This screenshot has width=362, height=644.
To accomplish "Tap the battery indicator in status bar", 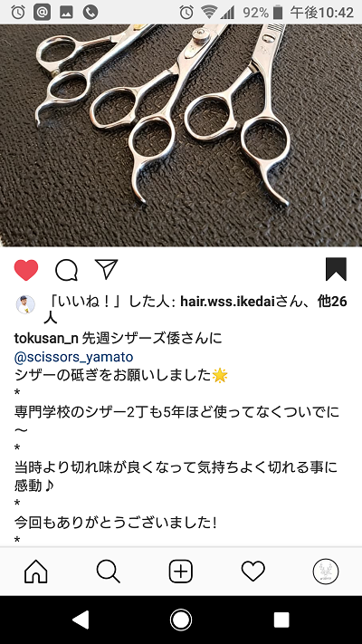I will pyautogui.click(x=278, y=13).
